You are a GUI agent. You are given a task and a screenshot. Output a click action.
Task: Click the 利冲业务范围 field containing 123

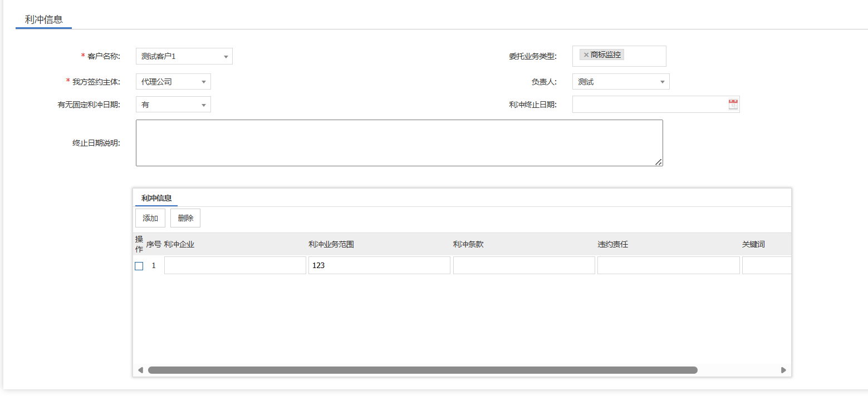pos(379,265)
